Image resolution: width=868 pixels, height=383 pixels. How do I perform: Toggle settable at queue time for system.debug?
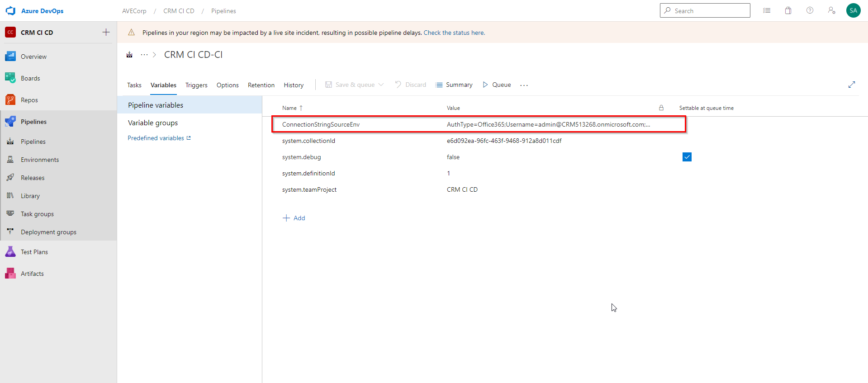click(687, 157)
